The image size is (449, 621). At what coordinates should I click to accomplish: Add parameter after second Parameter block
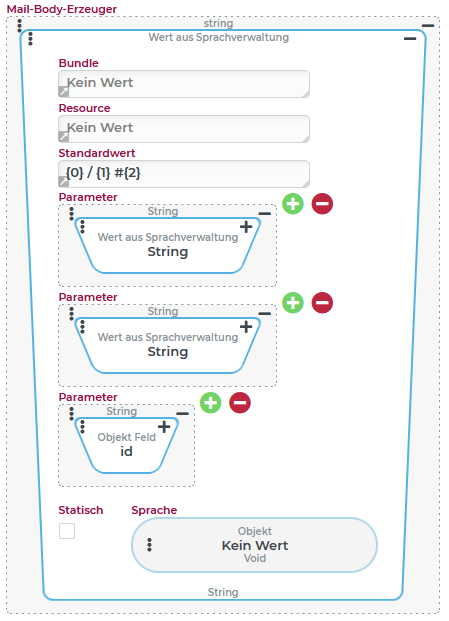[293, 303]
